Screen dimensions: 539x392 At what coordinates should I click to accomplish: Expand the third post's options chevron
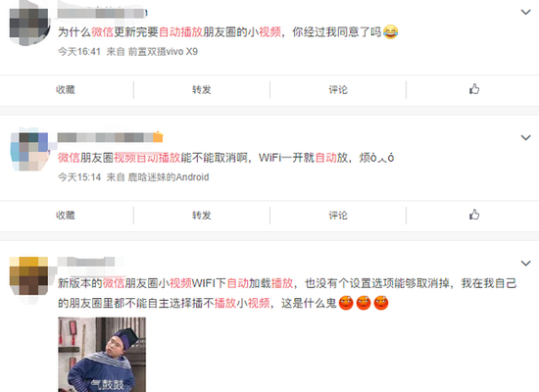pyautogui.click(x=525, y=263)
